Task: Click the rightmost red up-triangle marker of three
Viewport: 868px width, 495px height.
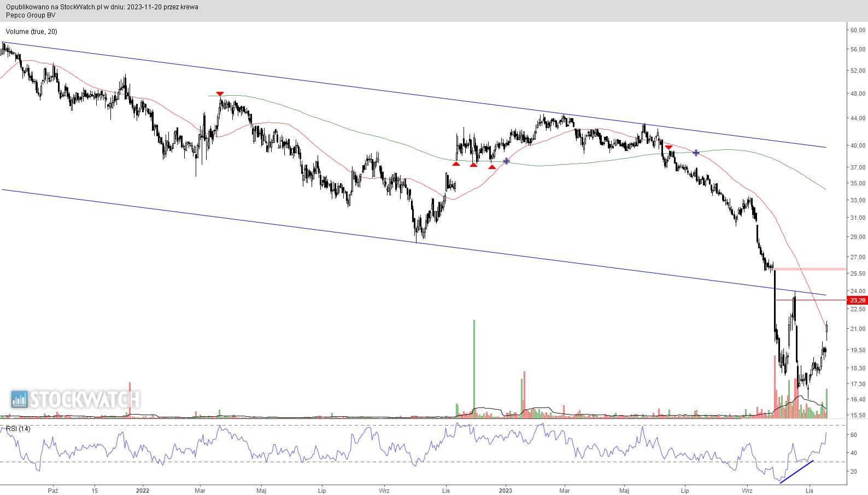Action: (492, 167)
